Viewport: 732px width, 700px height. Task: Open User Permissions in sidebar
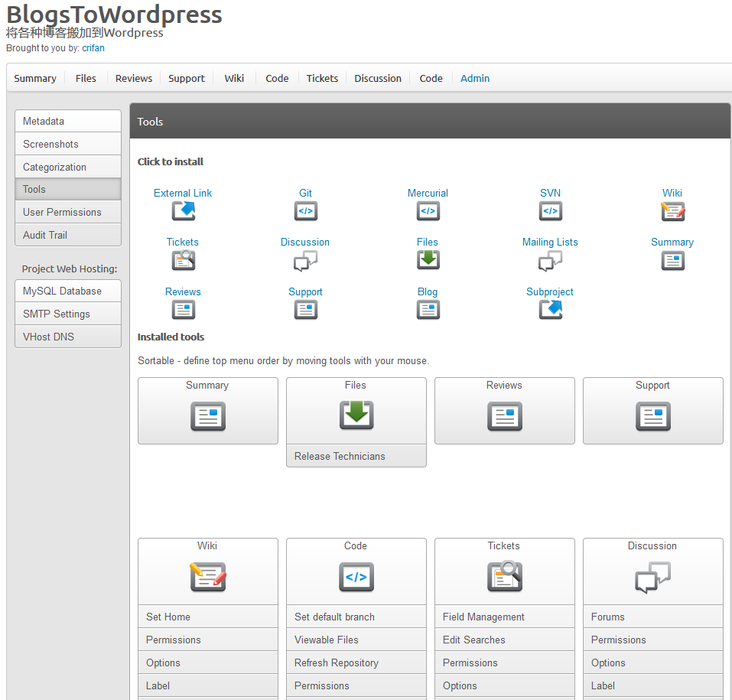(68, 212)
